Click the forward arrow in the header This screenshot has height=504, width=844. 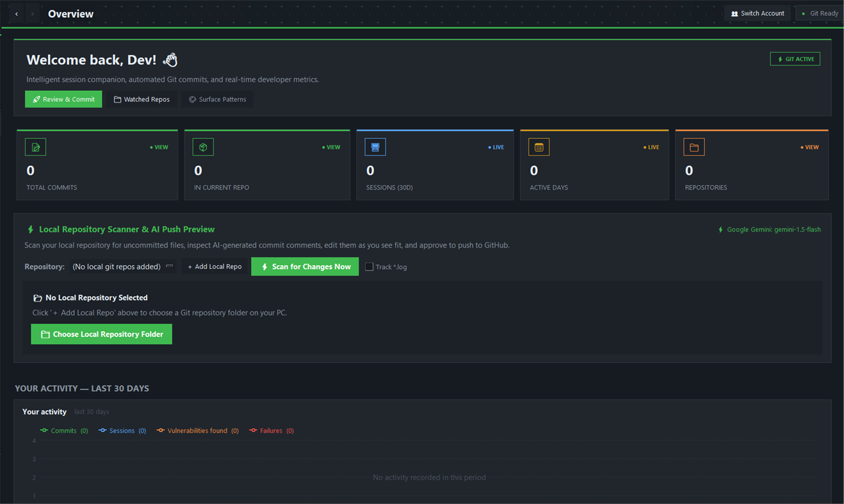click(33, 13)
